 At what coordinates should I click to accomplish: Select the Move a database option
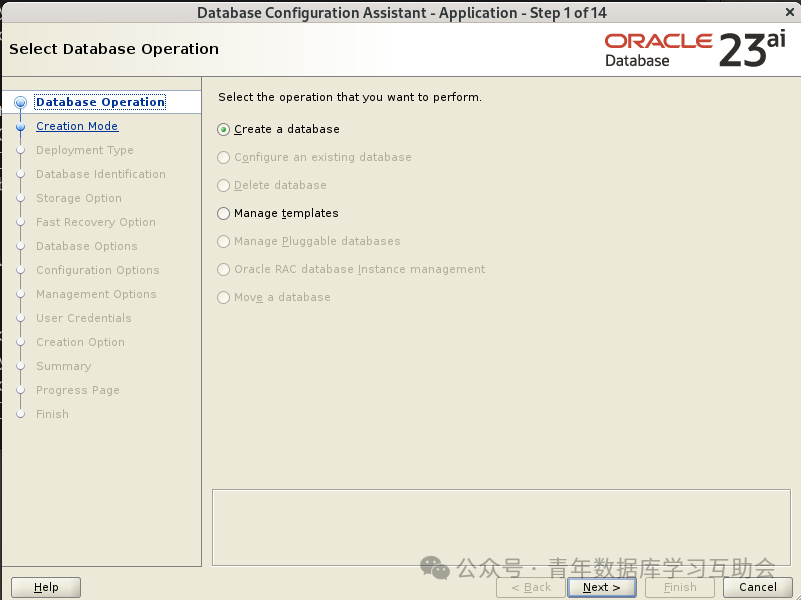(x=223, y=297)
